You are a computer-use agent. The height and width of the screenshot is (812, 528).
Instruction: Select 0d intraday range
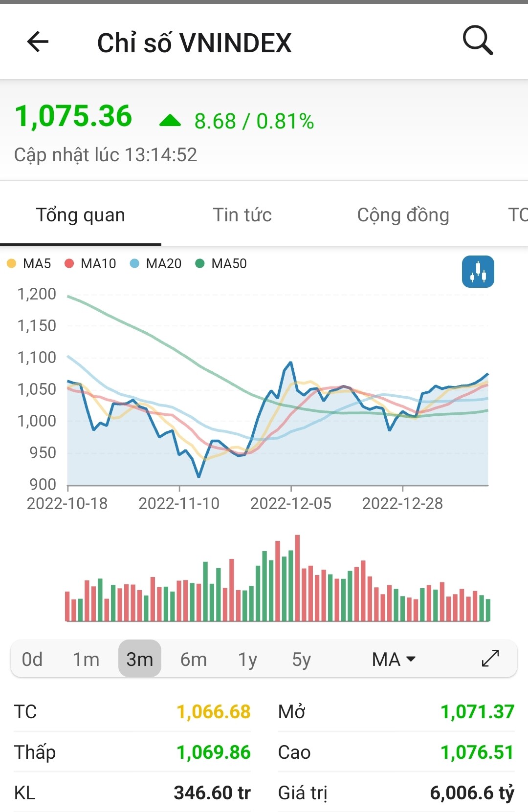click(32, 659)
